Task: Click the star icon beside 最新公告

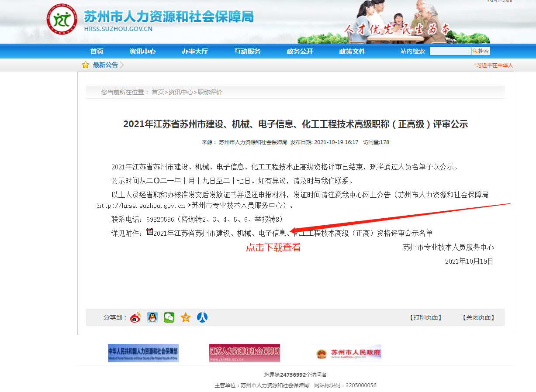Action: [x=86, y=65]
